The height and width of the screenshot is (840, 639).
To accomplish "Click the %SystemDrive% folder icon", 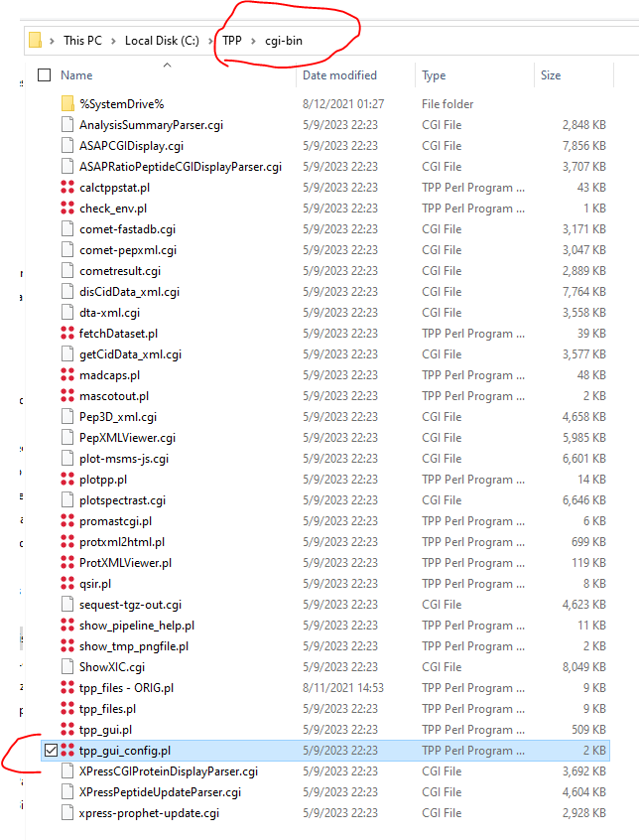I will click(67, 104).
